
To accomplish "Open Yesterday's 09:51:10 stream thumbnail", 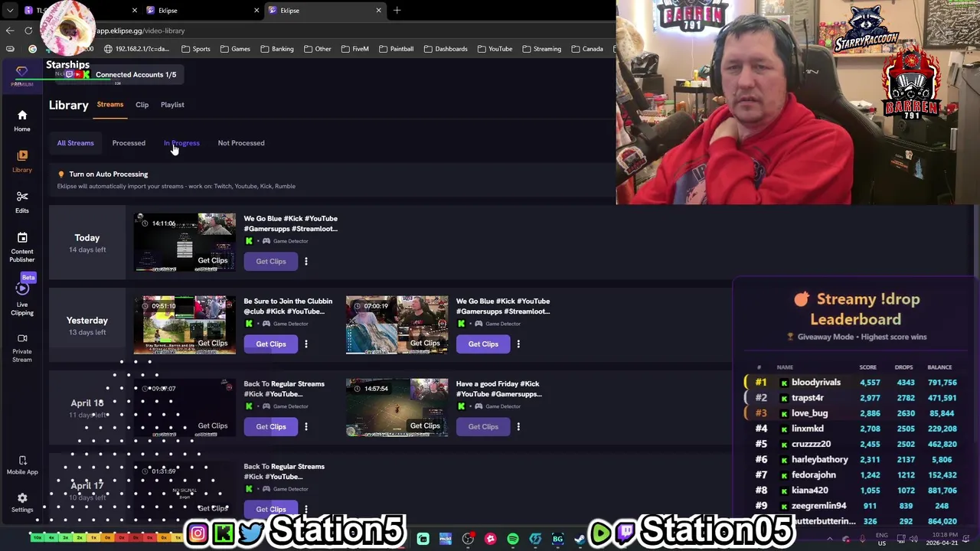I will tap(185, 325).
